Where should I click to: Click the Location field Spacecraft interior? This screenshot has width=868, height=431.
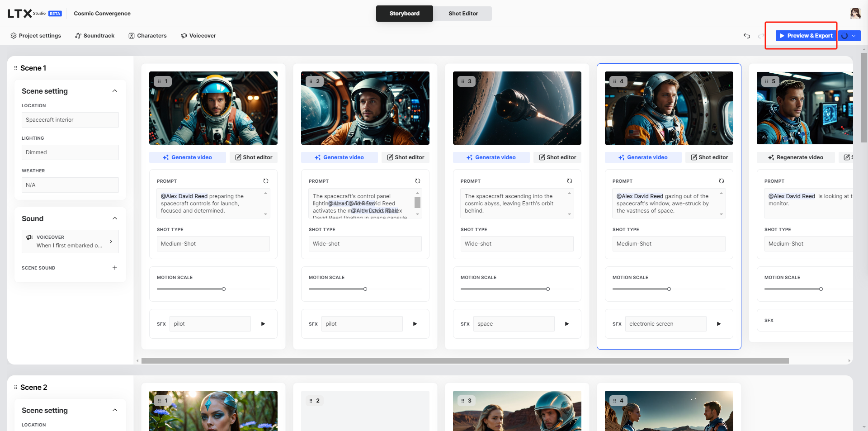[70, 120]
